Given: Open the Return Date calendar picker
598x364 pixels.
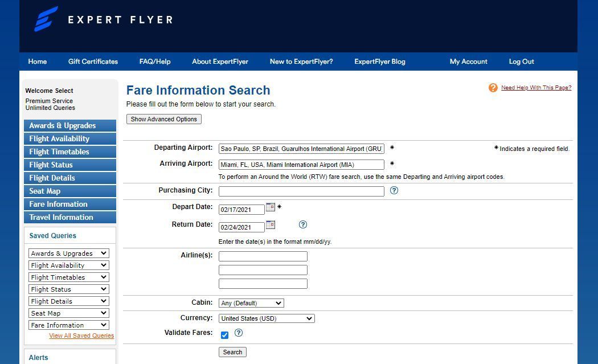Looking at the screenshot, I should [x=271, y=225].
